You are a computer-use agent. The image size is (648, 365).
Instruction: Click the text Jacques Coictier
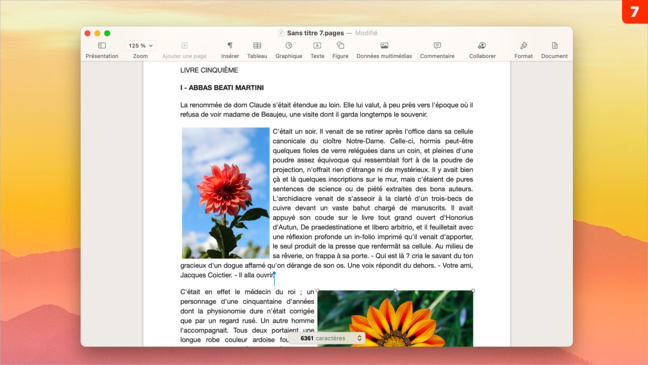point(206,275)
